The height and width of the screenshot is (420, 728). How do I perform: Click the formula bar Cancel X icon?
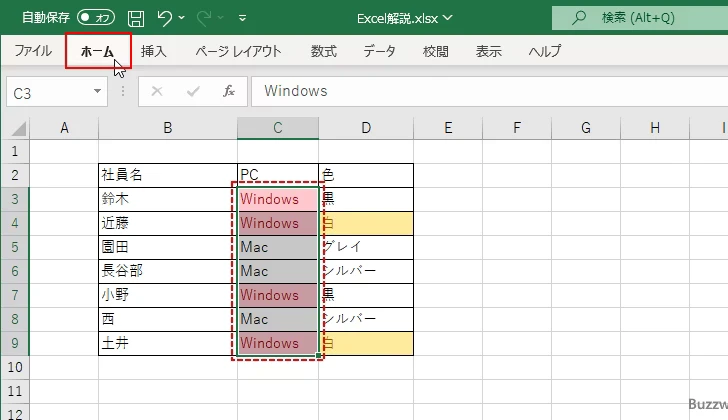coord(157,91)
